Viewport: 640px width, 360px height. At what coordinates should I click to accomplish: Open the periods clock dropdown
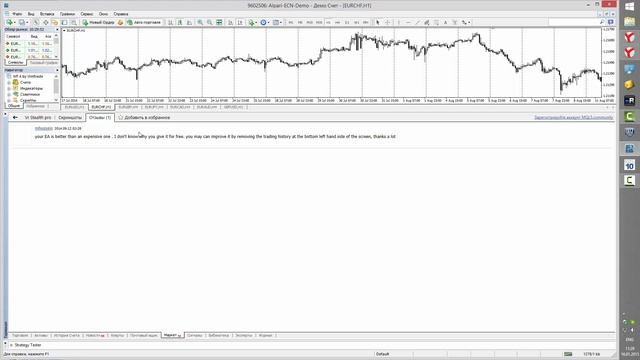click(264, 22)
